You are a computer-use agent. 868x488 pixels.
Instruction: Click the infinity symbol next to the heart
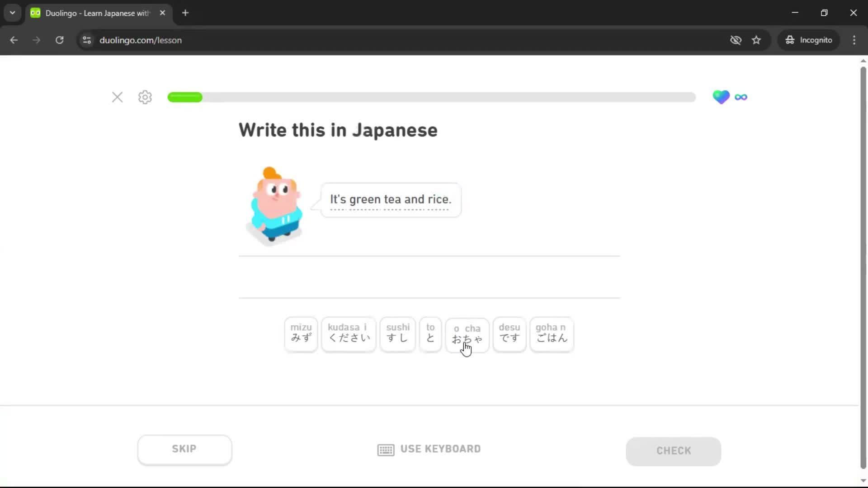pos(741,97)
